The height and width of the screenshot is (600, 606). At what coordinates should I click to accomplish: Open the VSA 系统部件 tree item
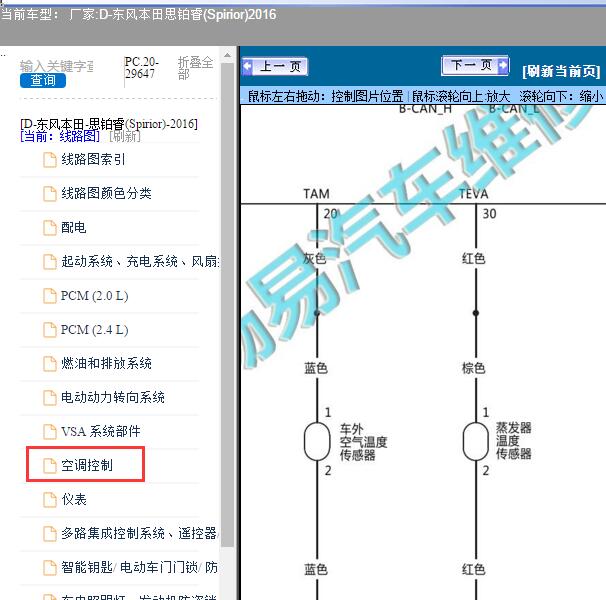(x=100, y=431)
